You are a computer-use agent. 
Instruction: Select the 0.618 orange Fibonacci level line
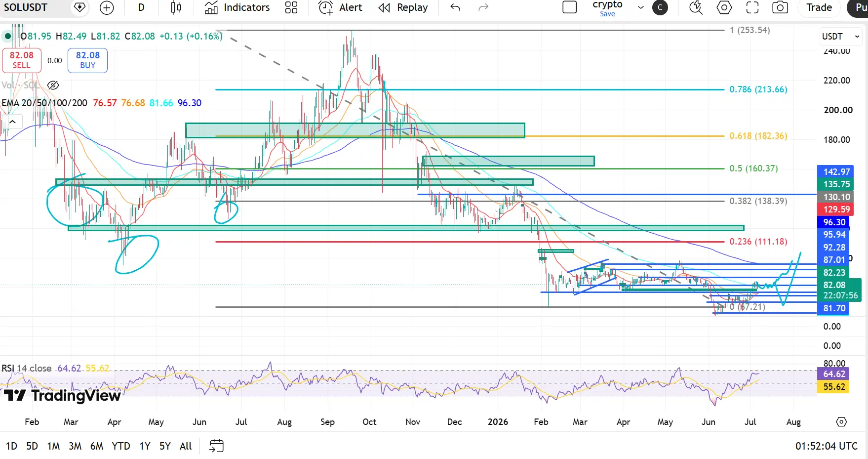coord(469,136)
